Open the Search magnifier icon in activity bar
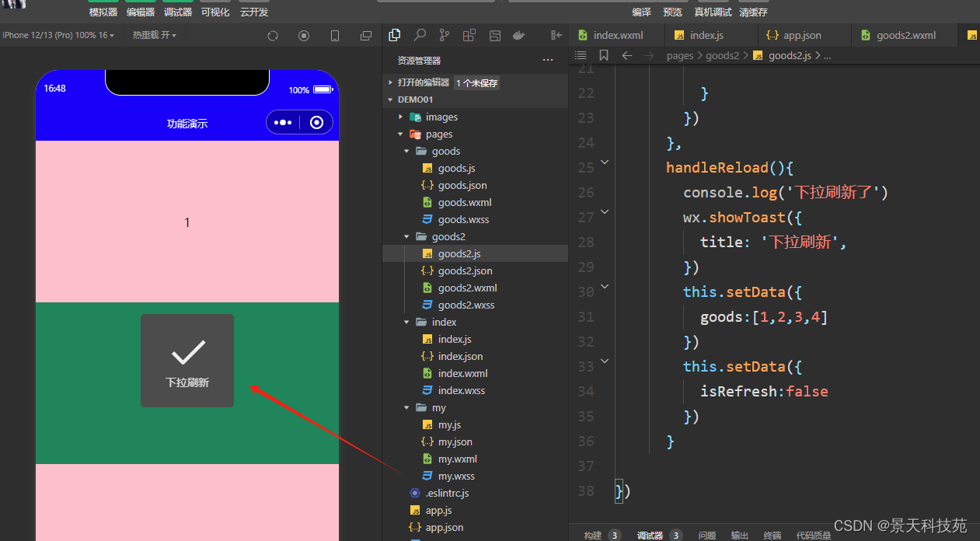This screenshot has width=980, height=541. (x=420, y=35)
